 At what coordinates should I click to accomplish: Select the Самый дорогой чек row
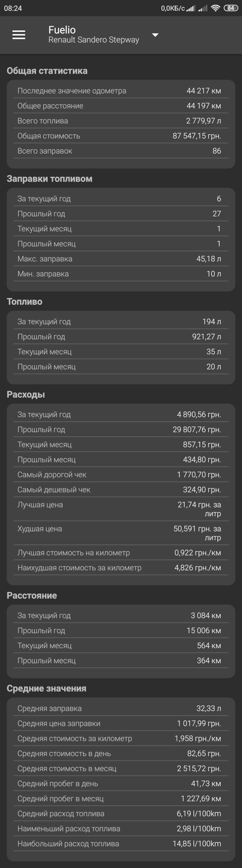[121, 475]
